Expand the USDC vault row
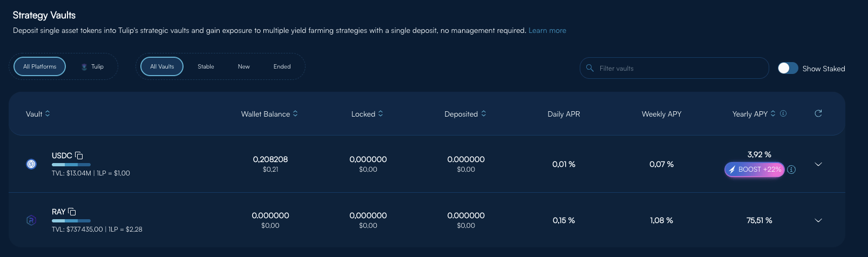 tap(818, 164)
